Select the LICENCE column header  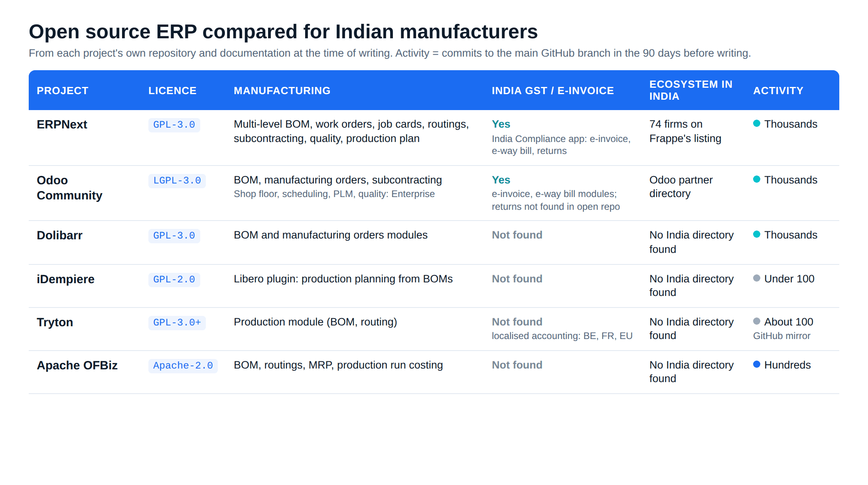pyautogui.click(x=172, y=91)
